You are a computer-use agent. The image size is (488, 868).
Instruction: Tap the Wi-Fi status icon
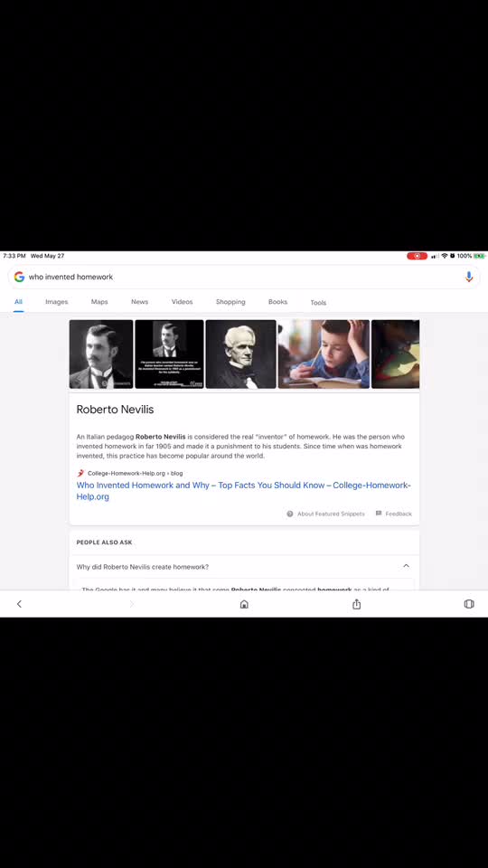click(x=445, y=256)
